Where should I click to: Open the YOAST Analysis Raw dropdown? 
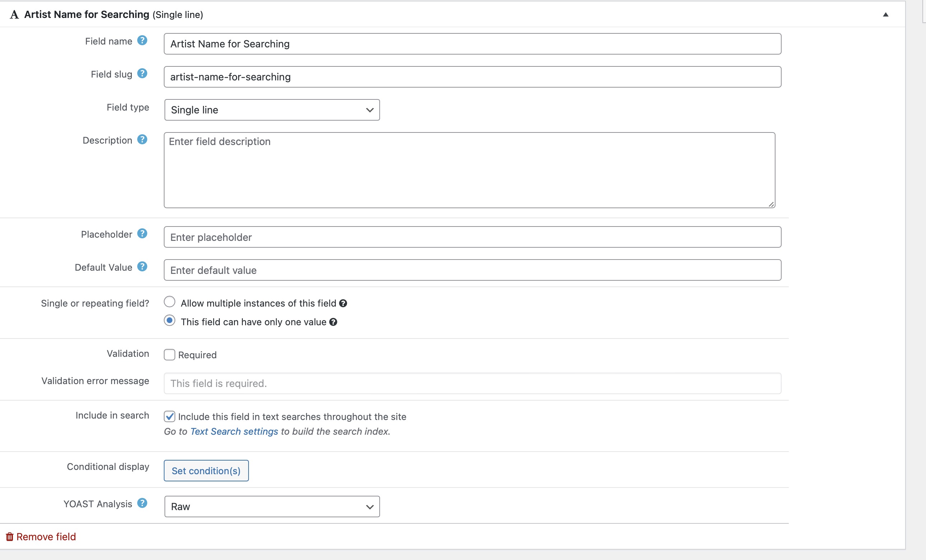point(272,507)
